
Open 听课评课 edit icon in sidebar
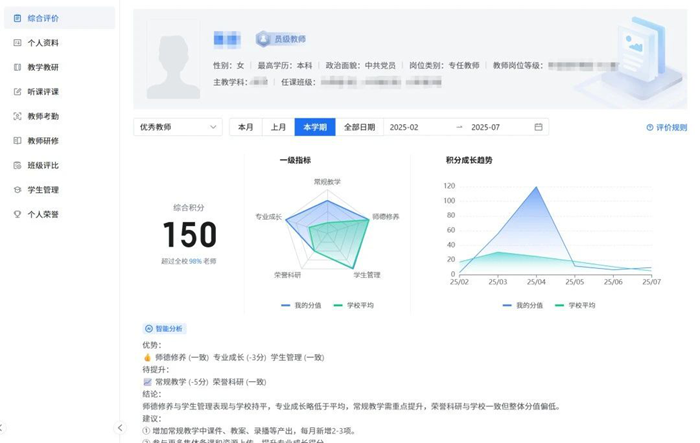(17, 92)
